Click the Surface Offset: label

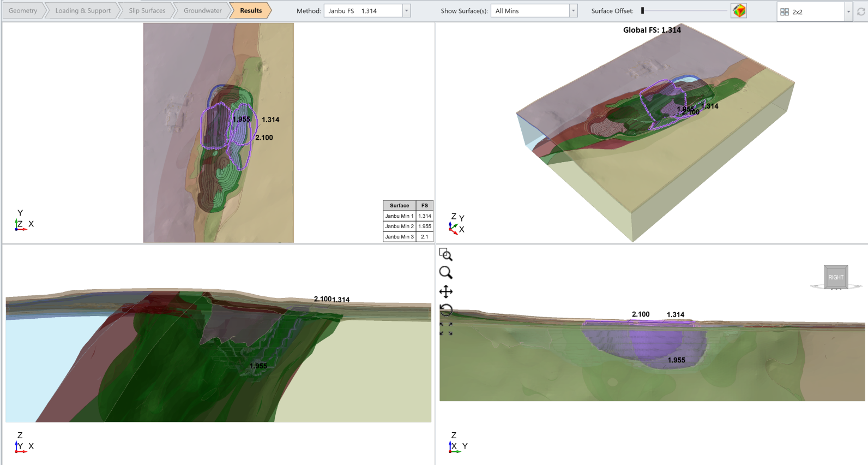[612, 11]
